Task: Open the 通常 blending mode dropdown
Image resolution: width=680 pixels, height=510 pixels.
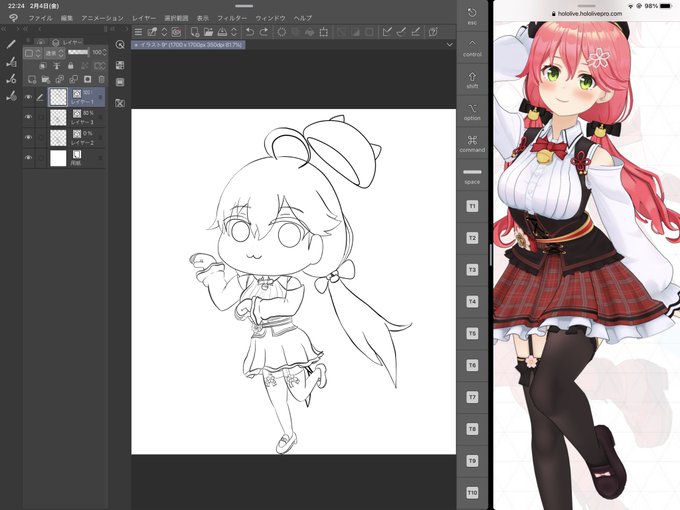Action: click(x=55, y=53)
